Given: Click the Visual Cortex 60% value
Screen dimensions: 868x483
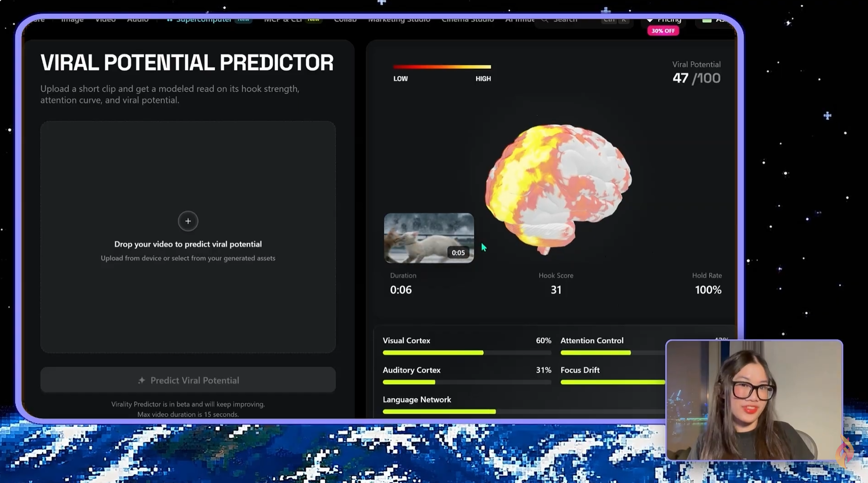Looking at the screenshot, I should coord(543,341).
